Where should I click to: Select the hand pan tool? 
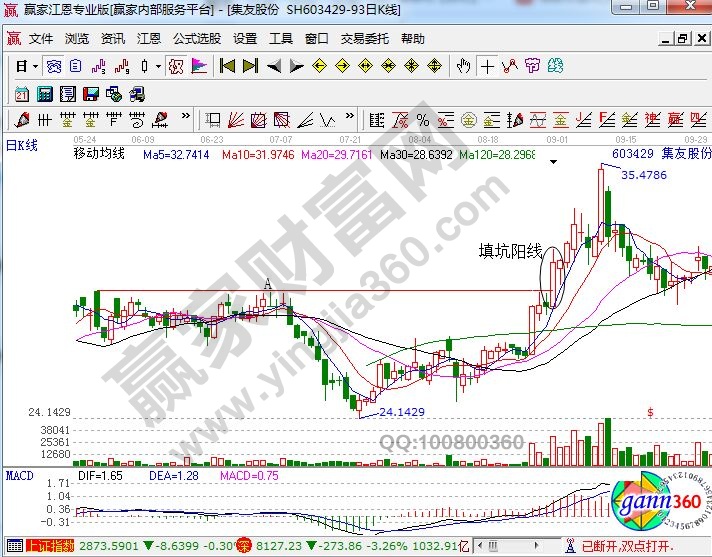coord(463,66)
